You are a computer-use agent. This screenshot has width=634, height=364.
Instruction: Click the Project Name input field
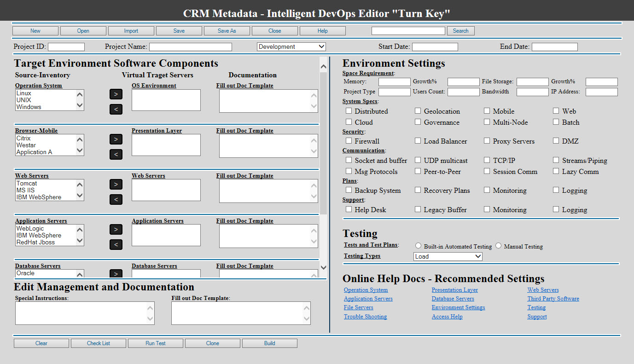pyautogui.click(x=190, y=47)
